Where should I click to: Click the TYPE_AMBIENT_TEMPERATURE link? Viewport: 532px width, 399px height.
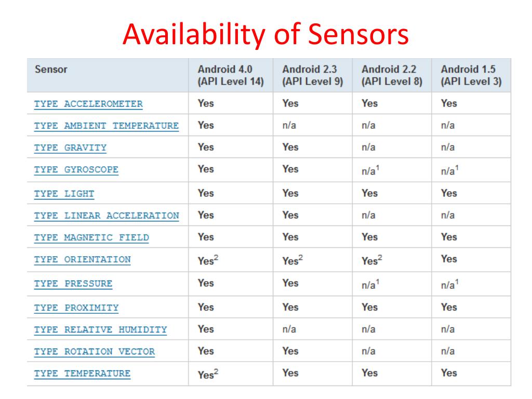click(106, 126)
